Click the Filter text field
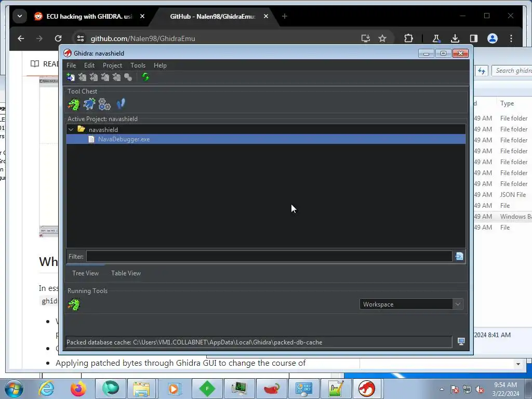Screen dimensions: 532x399 coord(269,256)
